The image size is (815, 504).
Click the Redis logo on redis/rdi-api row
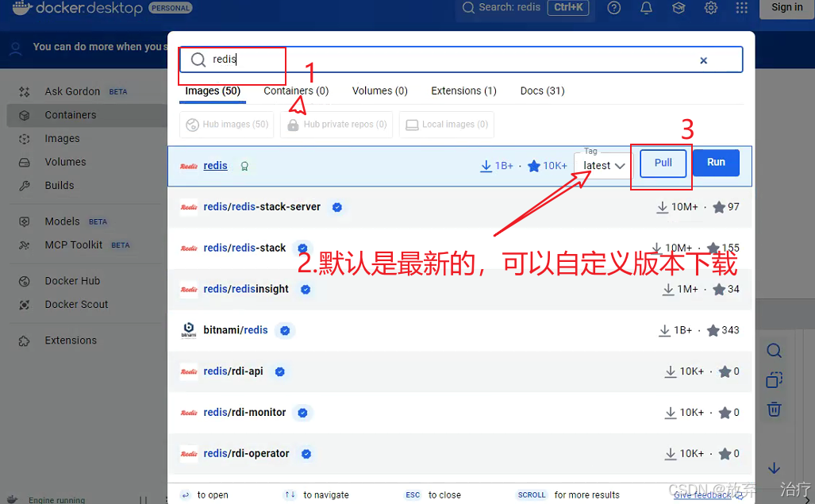(189, 372)
